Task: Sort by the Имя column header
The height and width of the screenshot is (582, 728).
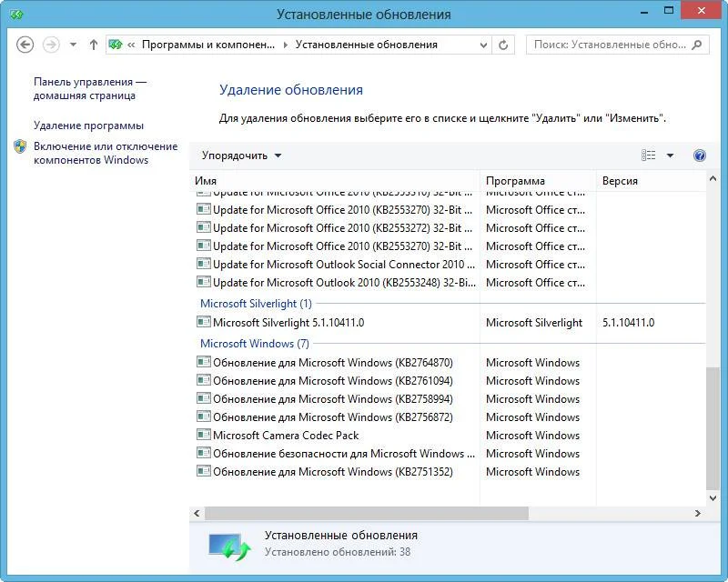Action: (334, 181)
